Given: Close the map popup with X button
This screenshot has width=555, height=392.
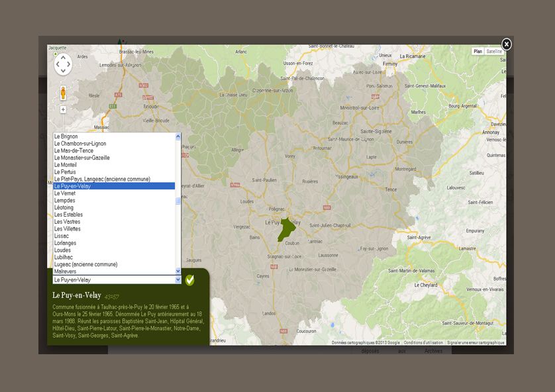Looking at the screenshot, I should [x=507, y=44].
